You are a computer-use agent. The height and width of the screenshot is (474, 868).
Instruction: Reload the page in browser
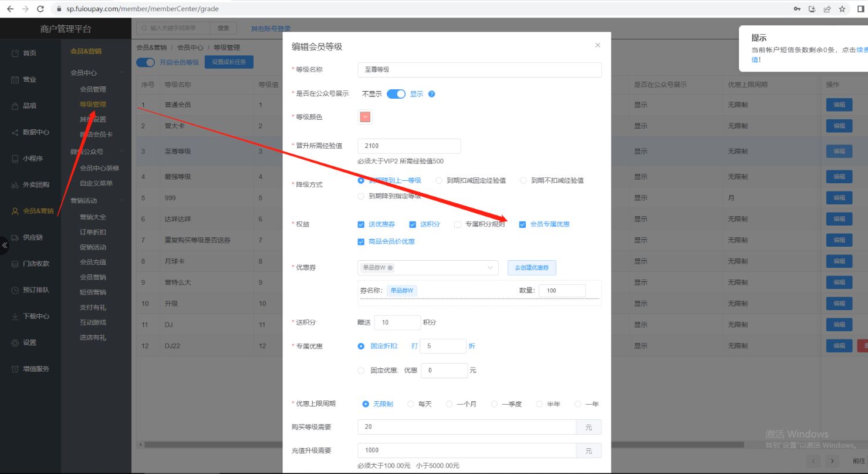pos(40,9)
